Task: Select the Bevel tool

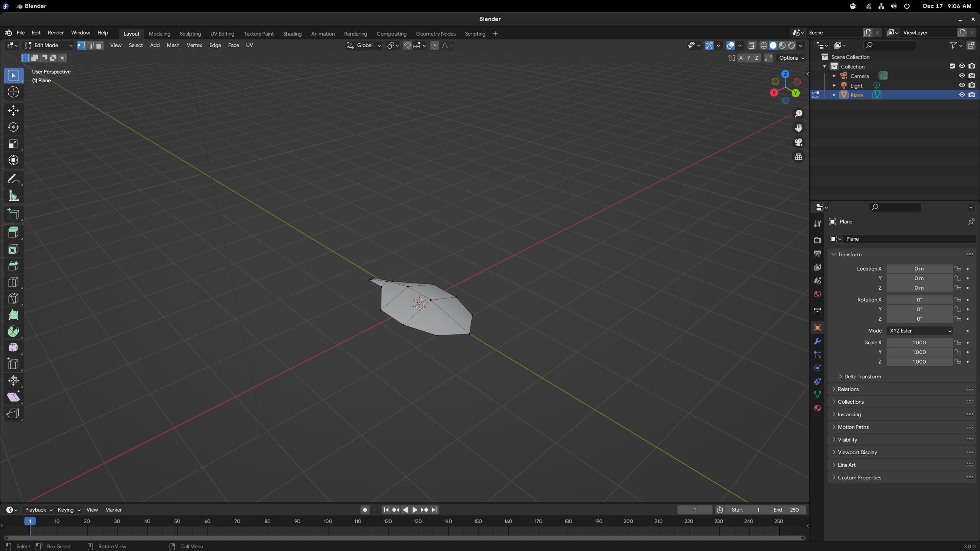Action: click(13, 266)
